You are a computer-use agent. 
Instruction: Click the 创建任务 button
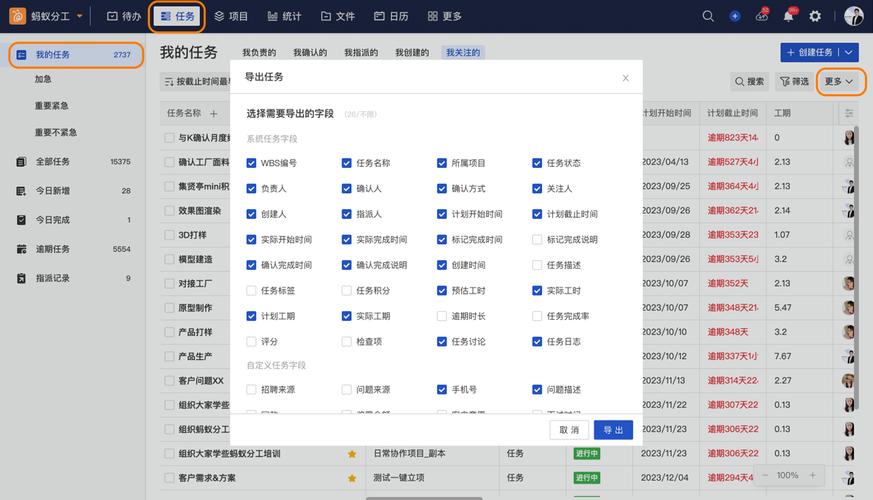click(x=810, y=52)
